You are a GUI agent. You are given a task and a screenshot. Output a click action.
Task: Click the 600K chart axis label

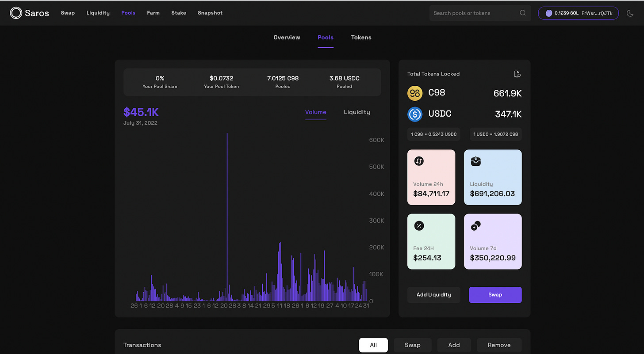tap(377, 140)
